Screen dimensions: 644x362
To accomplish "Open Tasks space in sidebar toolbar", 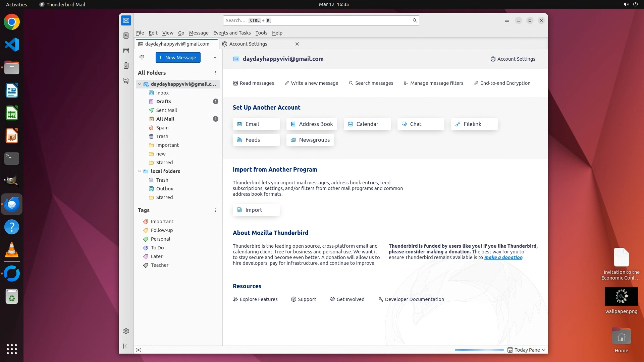I will click(126, 66).
